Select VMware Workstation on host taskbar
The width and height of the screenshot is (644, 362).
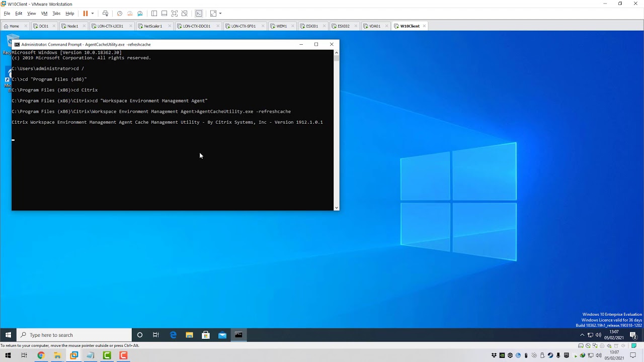pyautogui.click(x=74, y=355)
